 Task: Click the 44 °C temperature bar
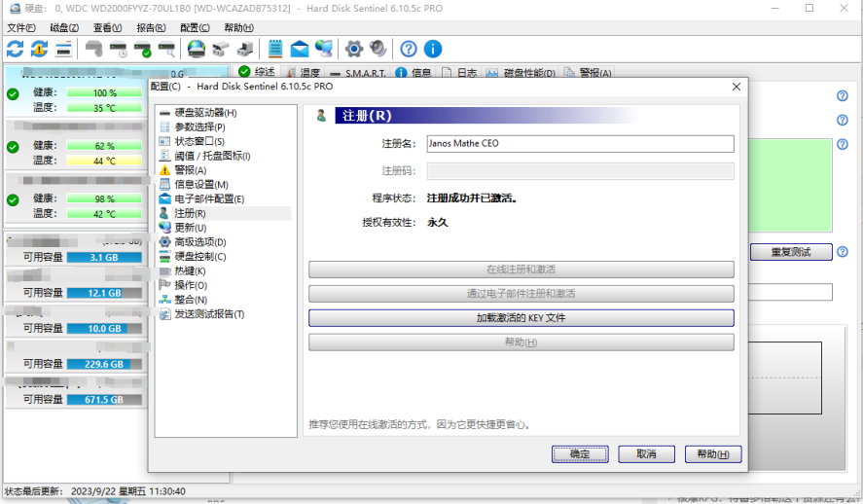[104, 161]
